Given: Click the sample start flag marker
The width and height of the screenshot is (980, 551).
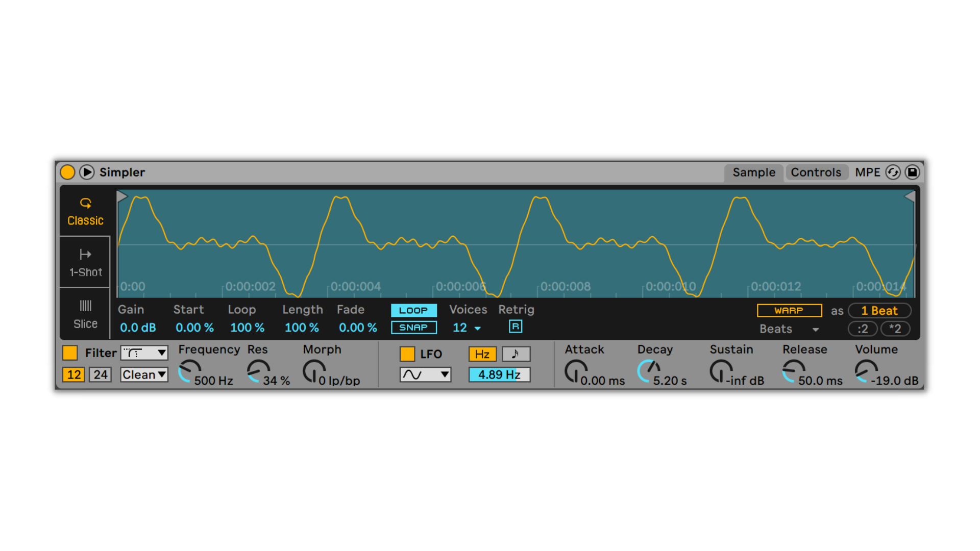Looking at the screenshot, I should [x=121, y=196].
